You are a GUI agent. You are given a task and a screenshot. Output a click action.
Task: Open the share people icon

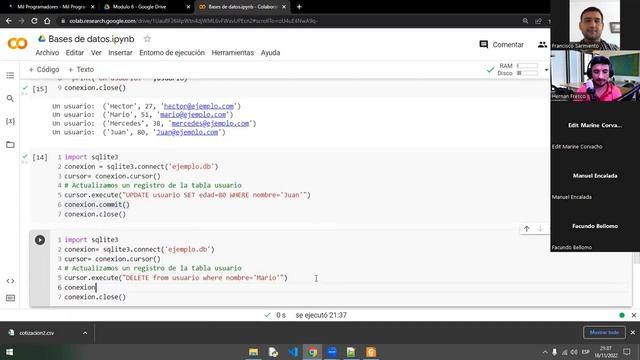[542, 44]
